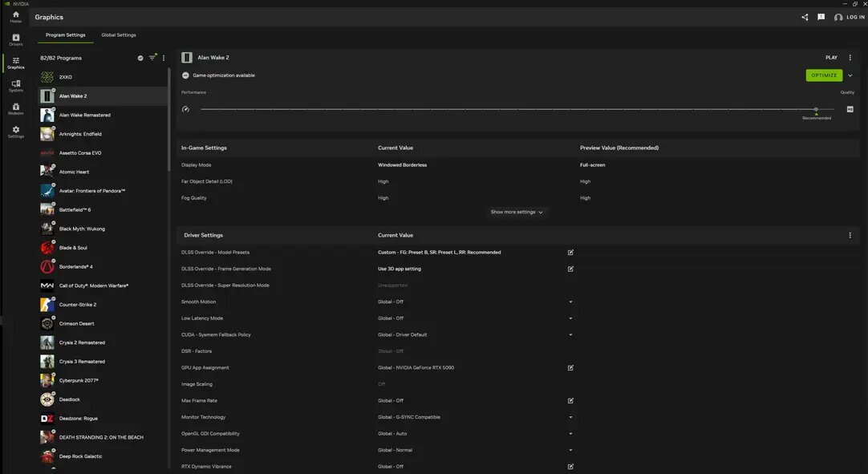The width and height of the screenshot is (868, 474).
Task: Select Cyberpunk 2077 game icon
Action: [x=47, y=380]
